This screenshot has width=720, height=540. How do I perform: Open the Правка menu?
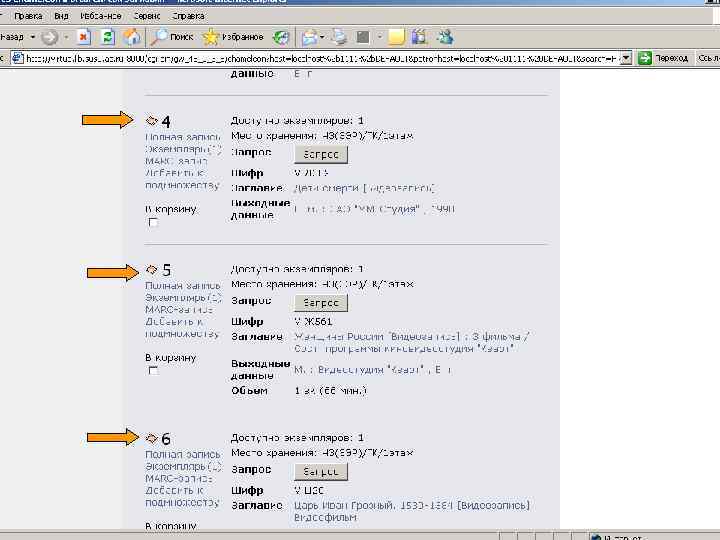coord(28,16)
